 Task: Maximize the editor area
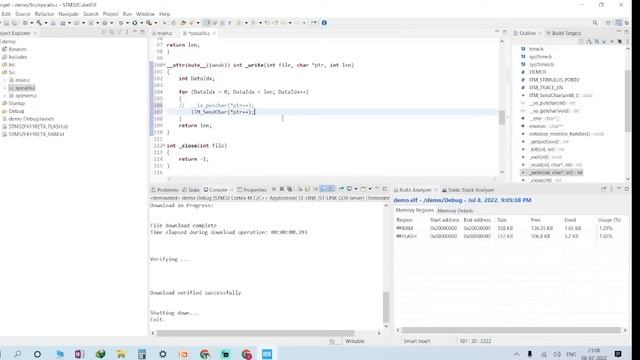[505, 32]
